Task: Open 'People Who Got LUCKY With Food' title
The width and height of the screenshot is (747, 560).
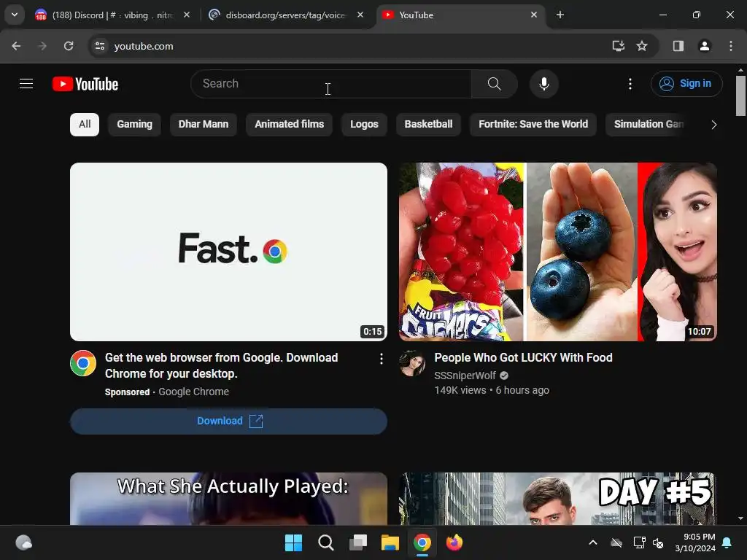Action: tap(523, 357)
